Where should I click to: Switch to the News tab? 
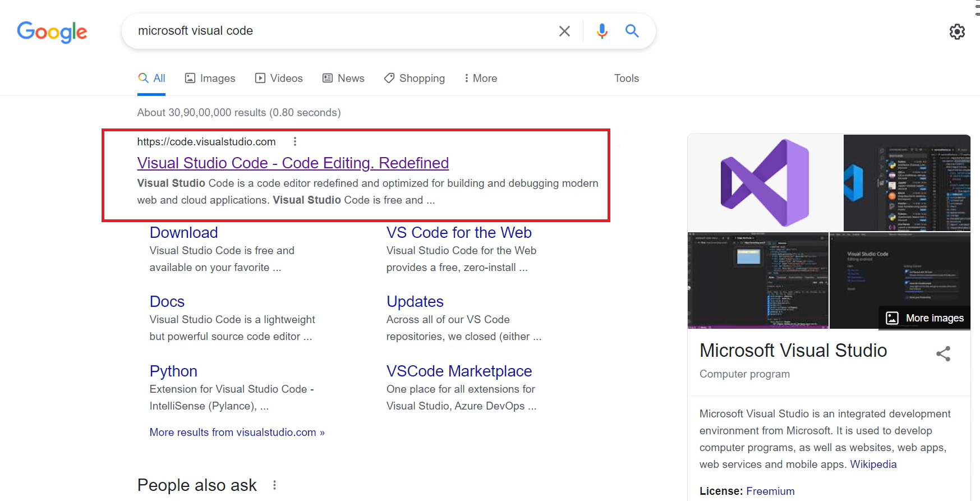point(343,79)
